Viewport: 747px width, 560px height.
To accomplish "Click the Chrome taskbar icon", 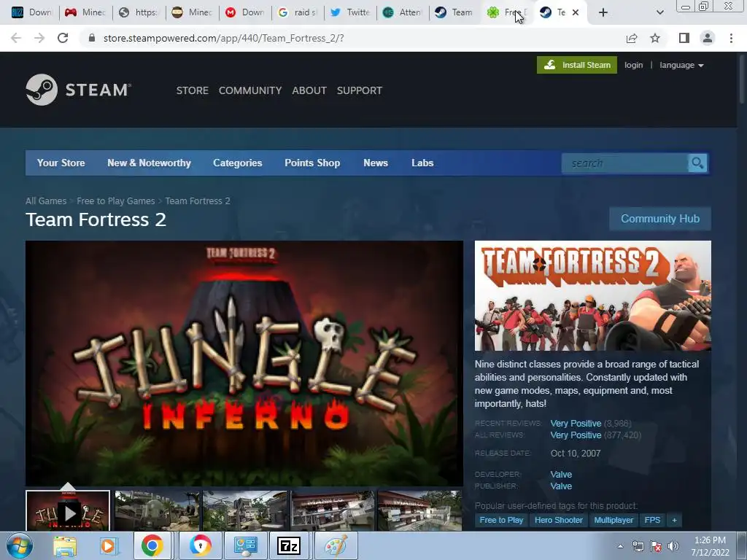I will click(152, 545).
